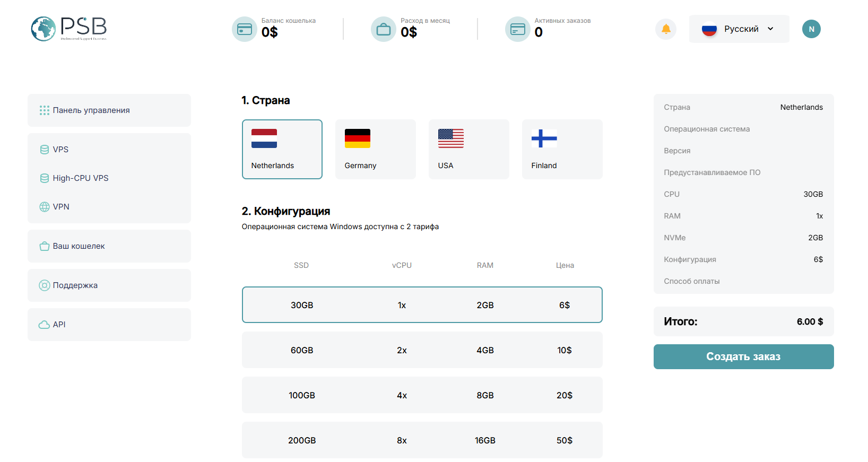
Task: Click the active orders icon
Action: (517, 29)
